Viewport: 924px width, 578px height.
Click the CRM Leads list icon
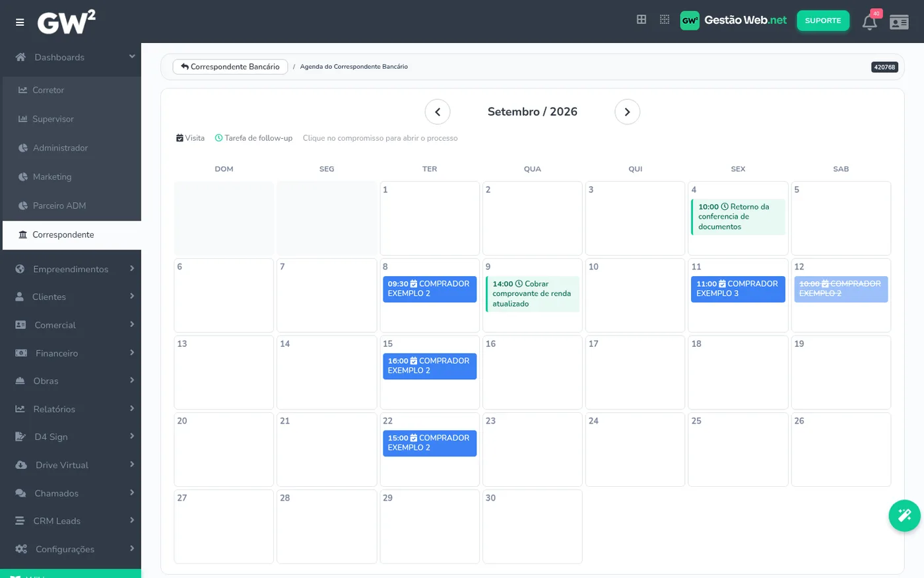coord(20,521)
